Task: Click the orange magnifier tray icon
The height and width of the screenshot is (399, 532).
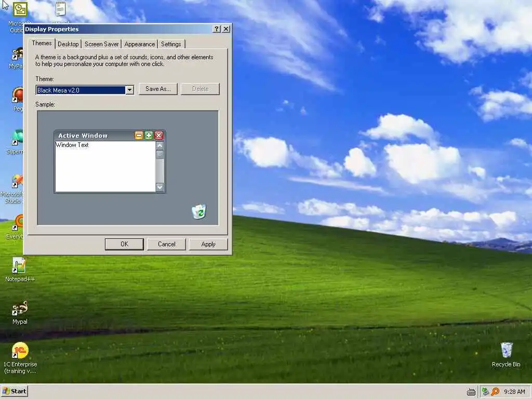Action: tap(495, 392)
